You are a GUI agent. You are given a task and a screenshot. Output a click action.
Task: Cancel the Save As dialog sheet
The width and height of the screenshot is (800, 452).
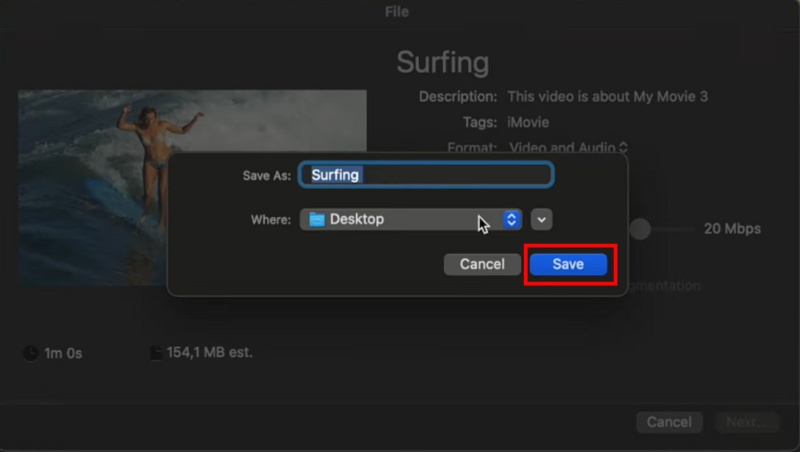pyautogui.click(x=482, y=264)
